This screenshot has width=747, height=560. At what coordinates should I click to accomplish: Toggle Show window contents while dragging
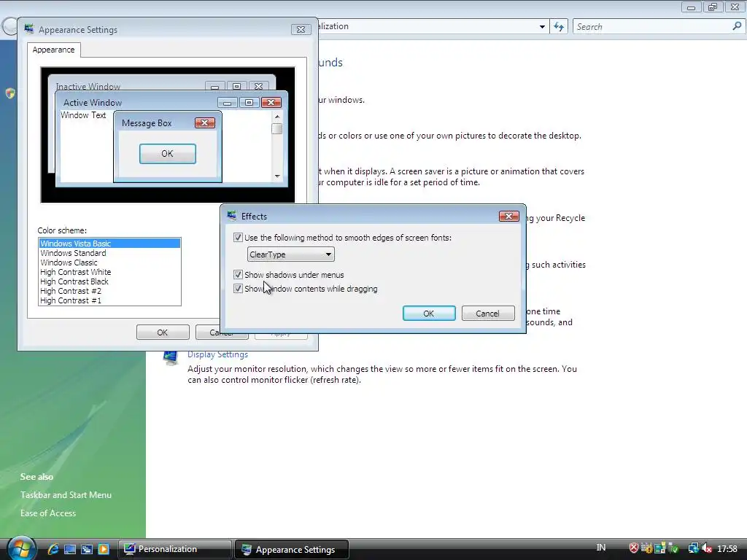(238, 288)
